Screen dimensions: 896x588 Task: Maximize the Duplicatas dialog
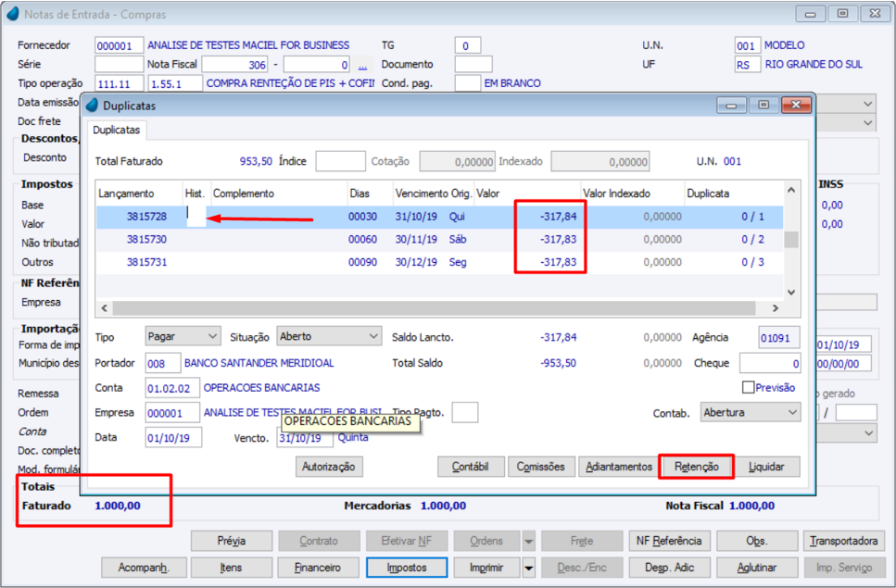pyautogui.click(x=763, y=106)
